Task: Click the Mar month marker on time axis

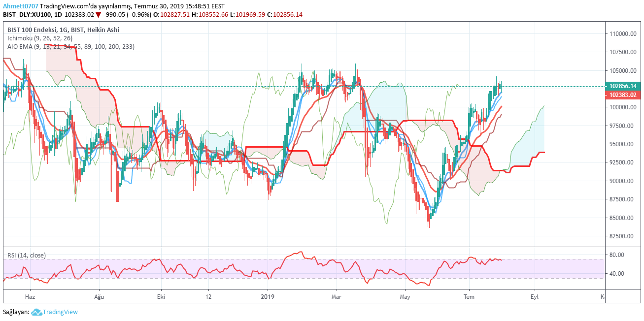Action: pyautogui.click(x=337, y=297)
